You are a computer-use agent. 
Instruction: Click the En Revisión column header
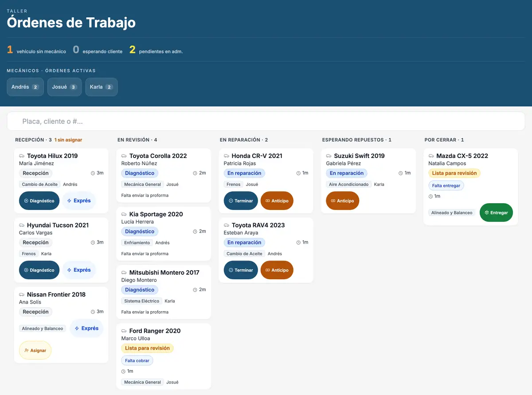137,140
